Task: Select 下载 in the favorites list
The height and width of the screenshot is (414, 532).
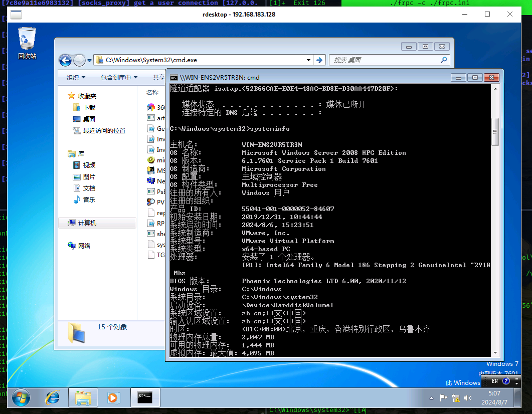Action: [x=89, y=107]
